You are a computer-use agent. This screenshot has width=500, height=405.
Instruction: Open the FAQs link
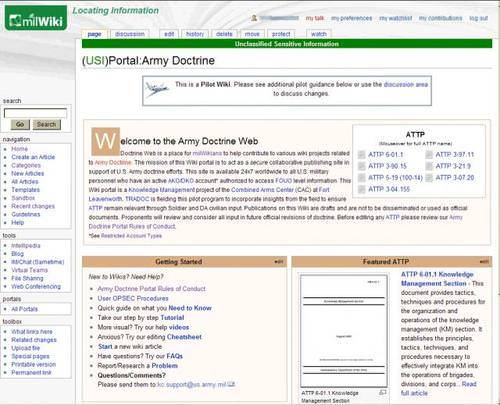175,356
